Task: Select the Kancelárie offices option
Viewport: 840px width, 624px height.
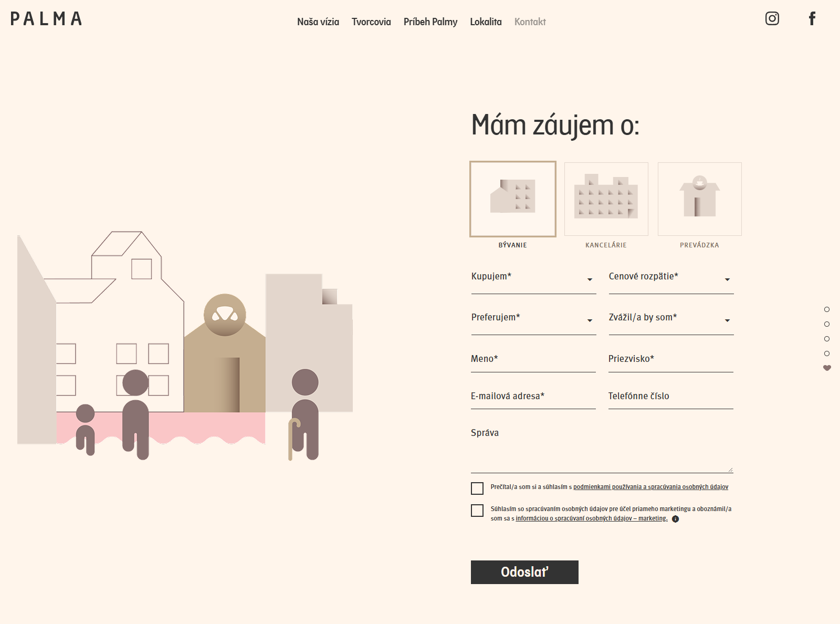Action: [x=606, y=199]
